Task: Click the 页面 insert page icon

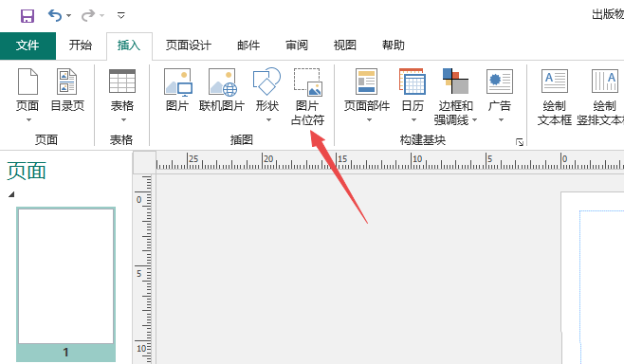Action: coord(28,82)
